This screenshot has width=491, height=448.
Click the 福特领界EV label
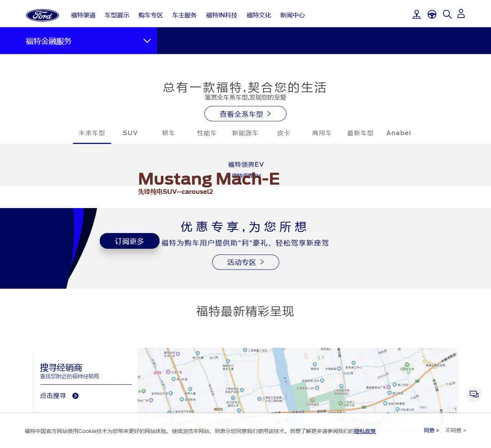(x=246, y=165)
